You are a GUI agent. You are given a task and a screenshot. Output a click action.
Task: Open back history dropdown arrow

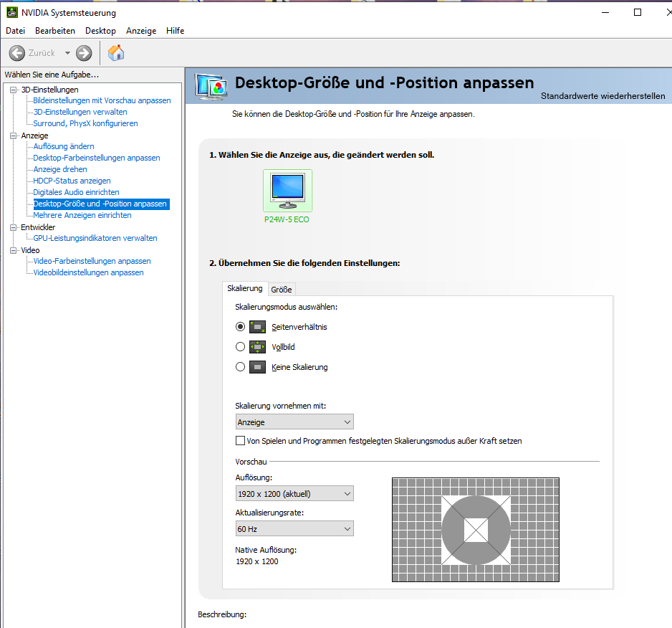(67, 53)
